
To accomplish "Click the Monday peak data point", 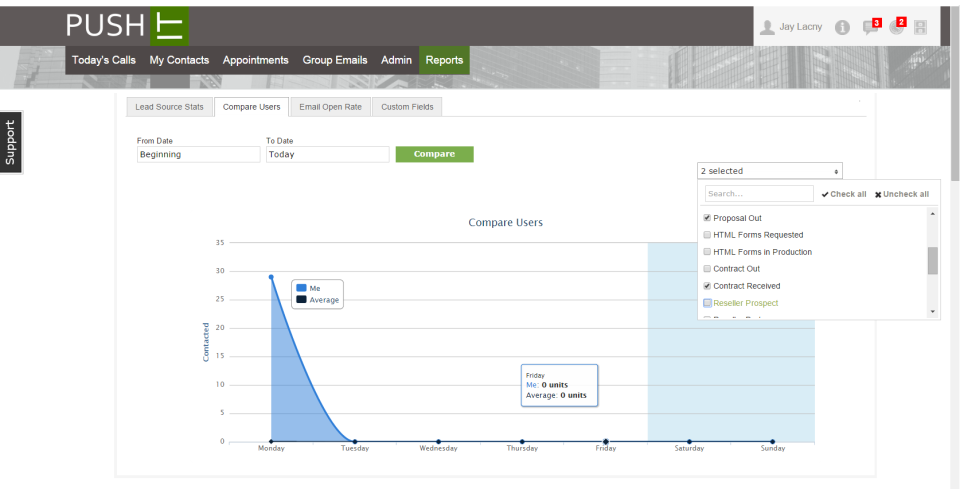I will (271, 277).
